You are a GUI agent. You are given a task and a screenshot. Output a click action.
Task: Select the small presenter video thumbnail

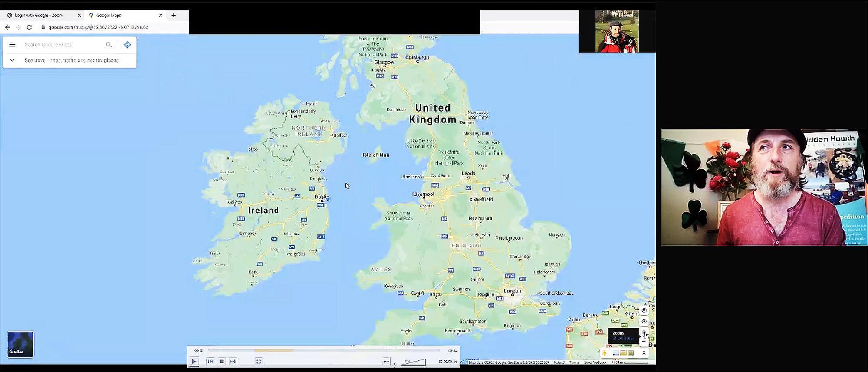pos(617,31)
